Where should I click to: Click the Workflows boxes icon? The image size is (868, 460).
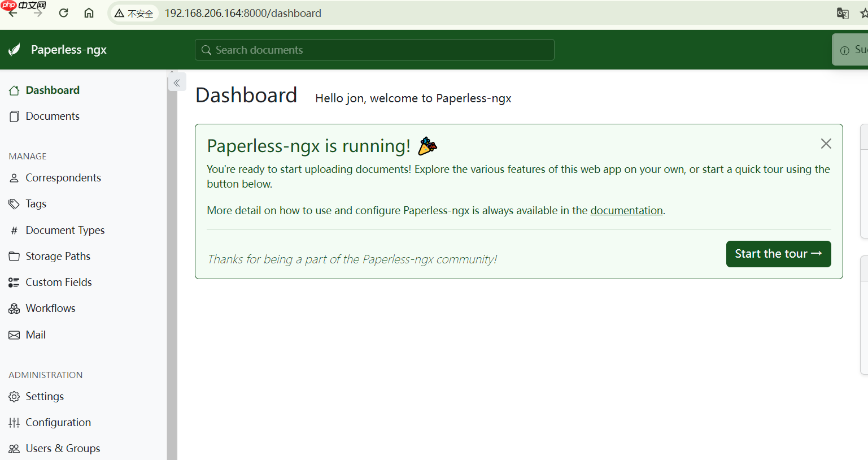[x=14, y=309]
